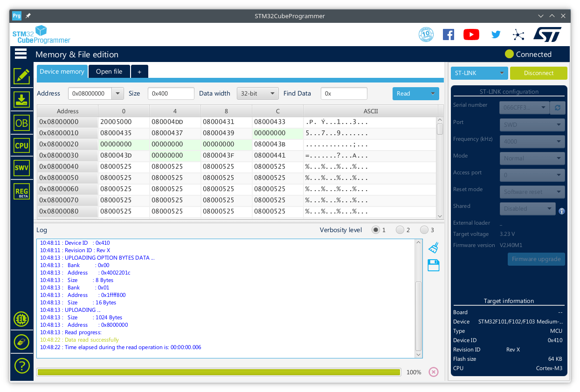Screen dimensions: 580x392
Task: Clear the log with broom icon
Action: (434, 248)
